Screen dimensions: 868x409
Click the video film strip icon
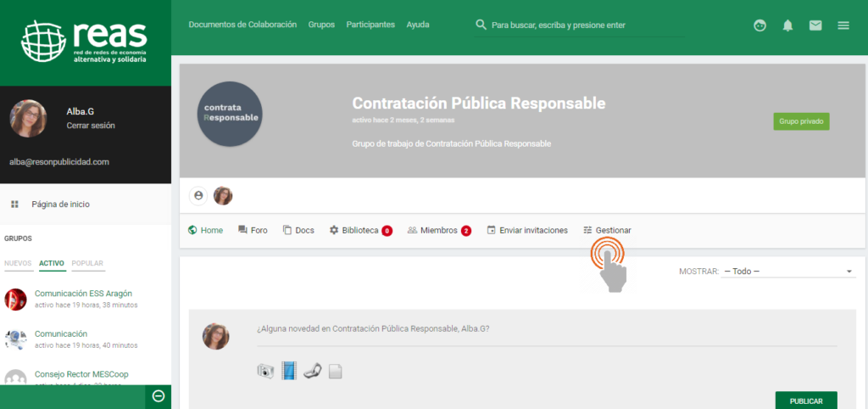coord(290,371)
